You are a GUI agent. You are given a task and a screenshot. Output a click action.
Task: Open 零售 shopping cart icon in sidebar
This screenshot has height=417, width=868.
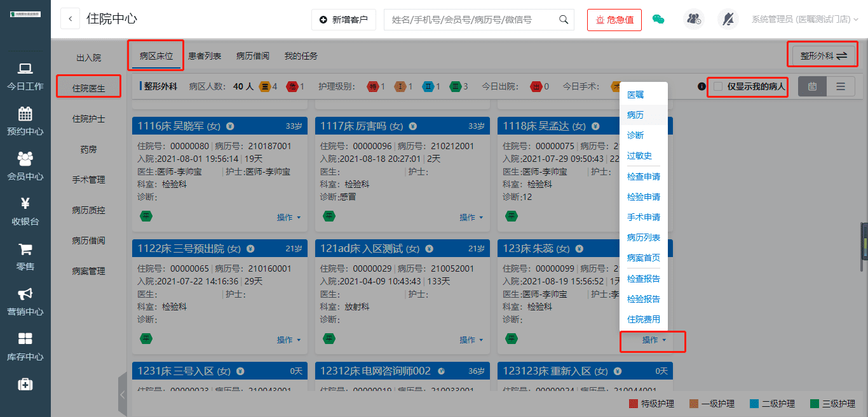(25, 249)
